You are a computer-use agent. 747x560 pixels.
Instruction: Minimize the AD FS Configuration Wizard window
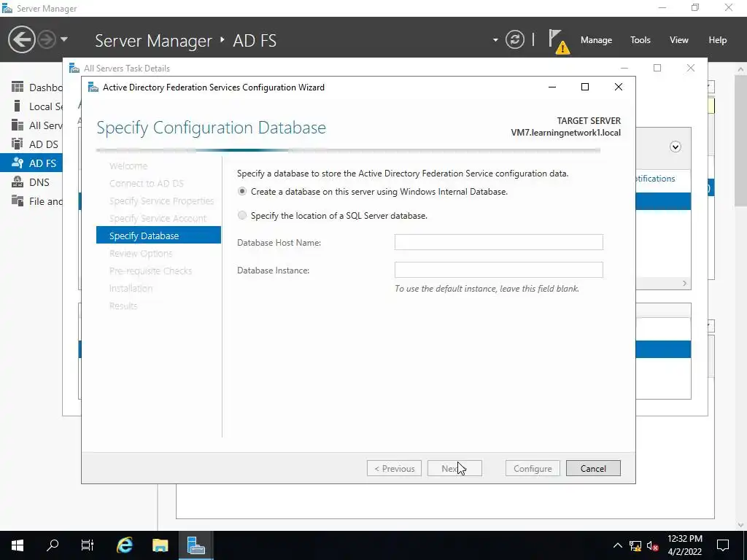pos(552,87)
